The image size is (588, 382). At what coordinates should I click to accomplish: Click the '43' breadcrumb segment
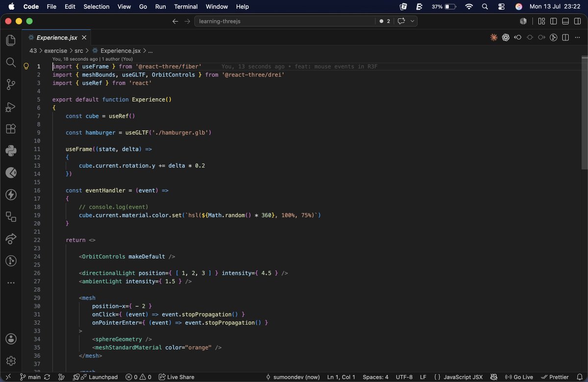[33, 50]
